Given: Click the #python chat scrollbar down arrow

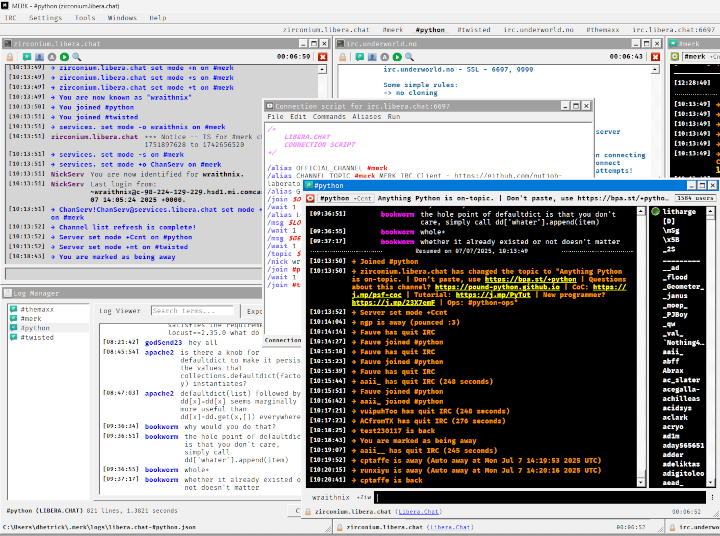Looking at the screenshot, I should tap(641, 482).
